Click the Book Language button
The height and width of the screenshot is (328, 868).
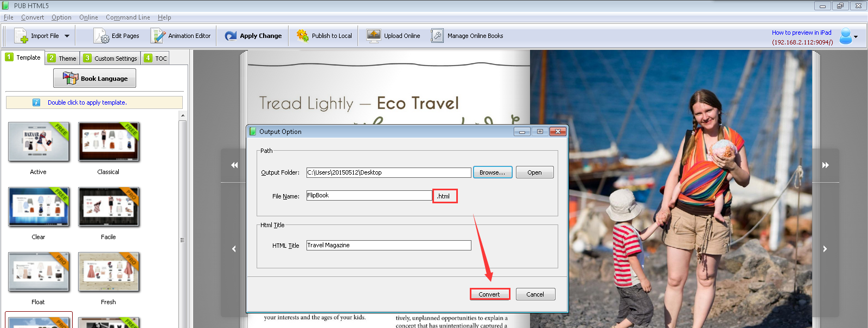coord(94,78)
